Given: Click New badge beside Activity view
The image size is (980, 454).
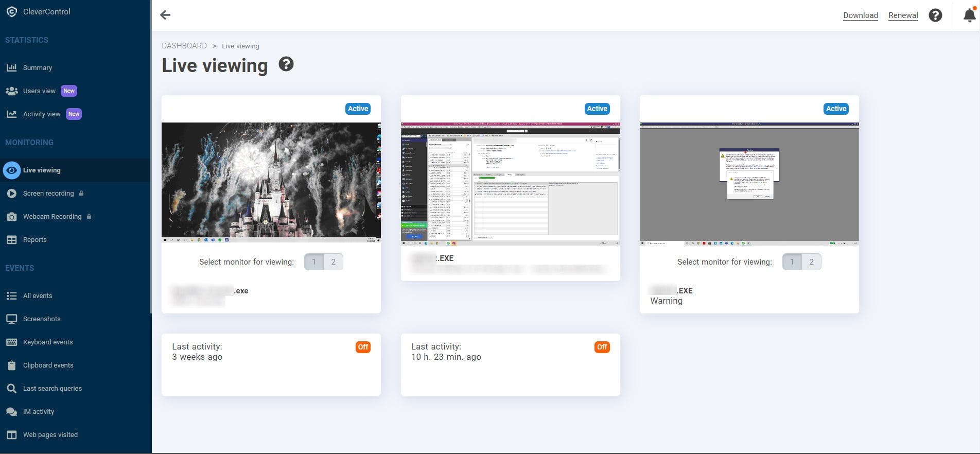Looking at the screenshot, I should click(x=74, y=114).
